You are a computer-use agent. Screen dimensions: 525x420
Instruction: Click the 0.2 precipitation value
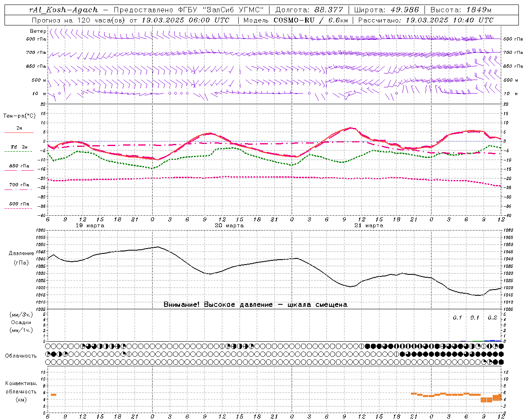(x=492, y=318)
